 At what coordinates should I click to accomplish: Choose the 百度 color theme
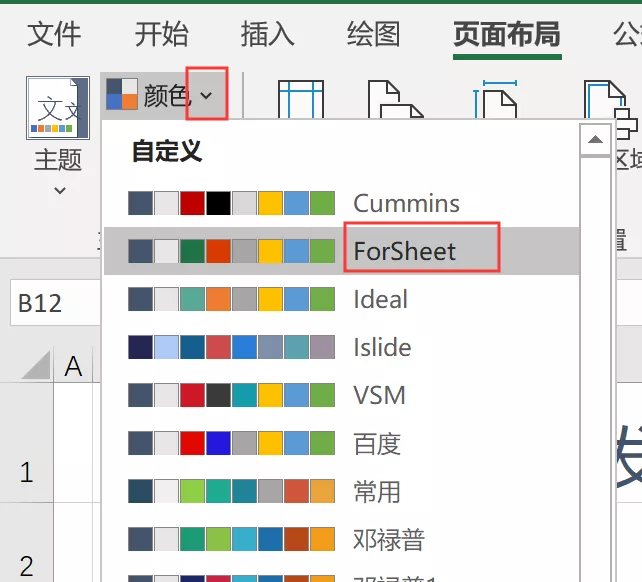(x=341, y=443)
